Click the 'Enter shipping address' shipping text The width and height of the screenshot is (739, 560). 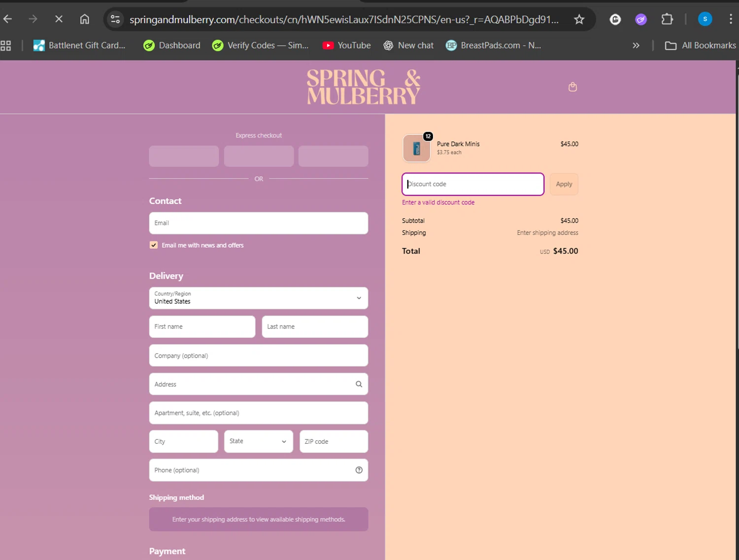(x=547, y=233)
